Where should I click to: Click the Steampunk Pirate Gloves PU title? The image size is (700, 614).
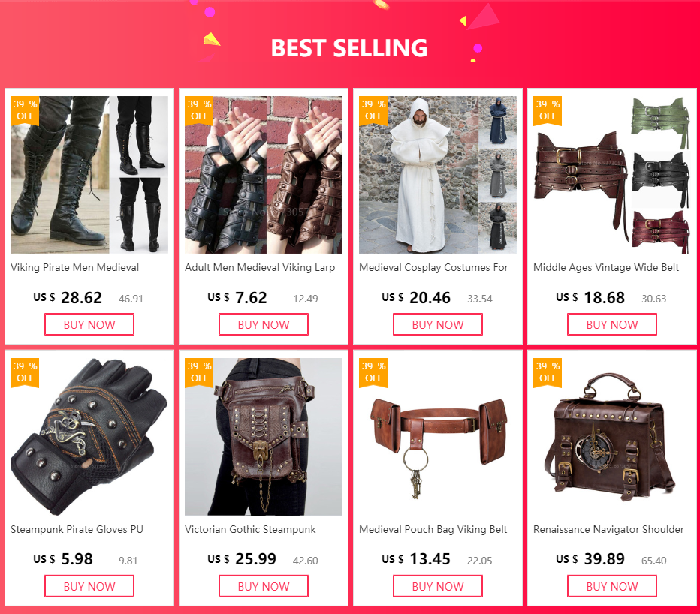click(77, 529)
